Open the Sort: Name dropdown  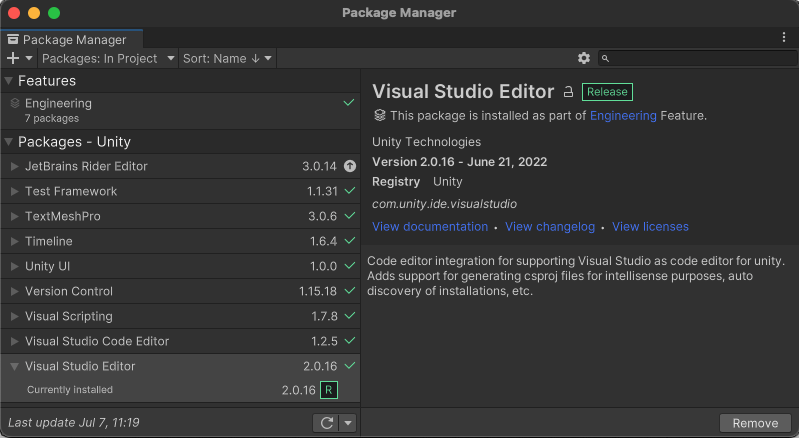point(226,59)
